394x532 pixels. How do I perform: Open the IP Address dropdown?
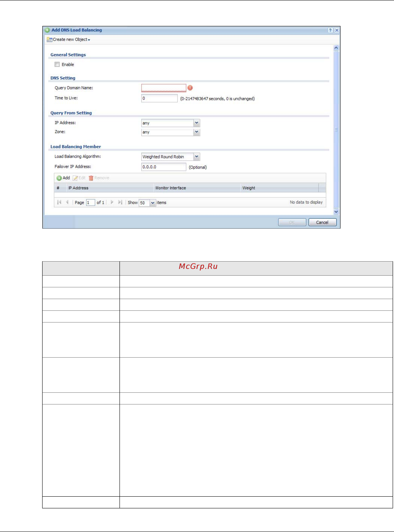tap(196, 123)
